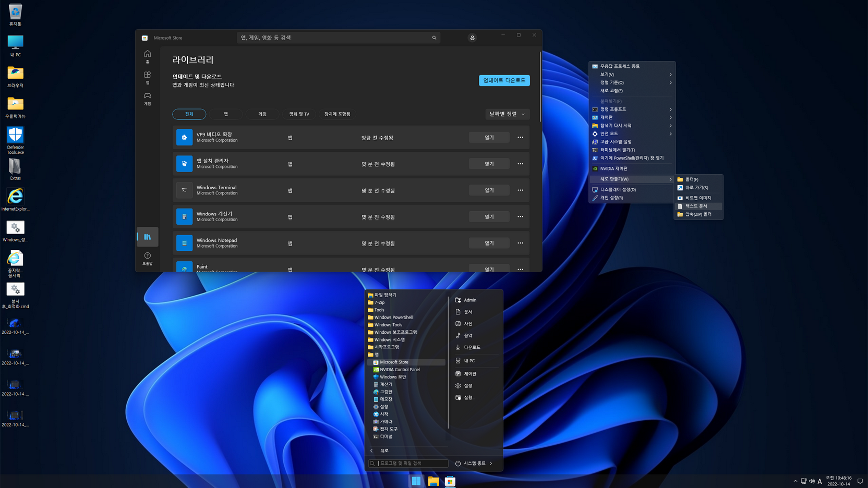Click the clock and date in taskbar
The height and width of the screenshot is (488, 868).
click(839, 481)
